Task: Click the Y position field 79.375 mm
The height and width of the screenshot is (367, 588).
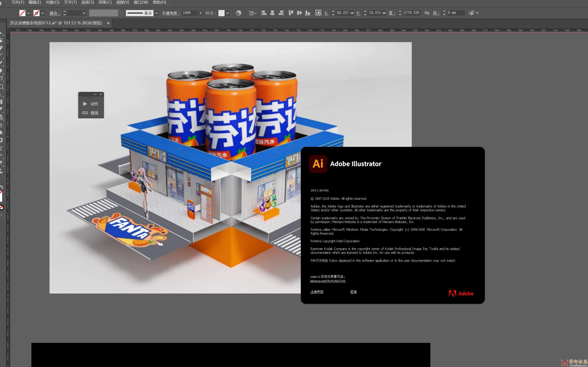Action: click(x=377, y=13)
